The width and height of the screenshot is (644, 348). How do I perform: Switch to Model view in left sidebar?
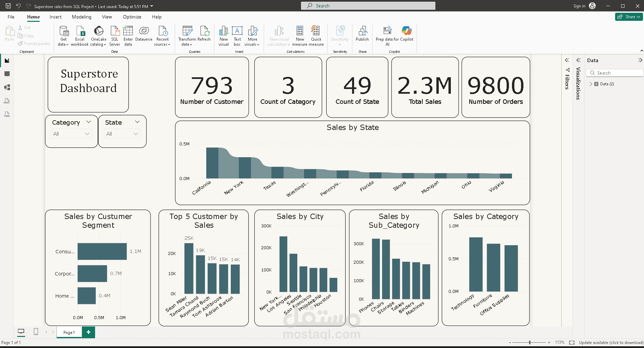7,87
